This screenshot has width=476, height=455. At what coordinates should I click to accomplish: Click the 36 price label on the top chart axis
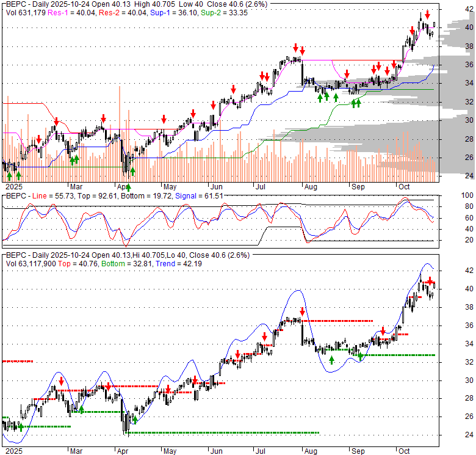click(x=469, y=64)
